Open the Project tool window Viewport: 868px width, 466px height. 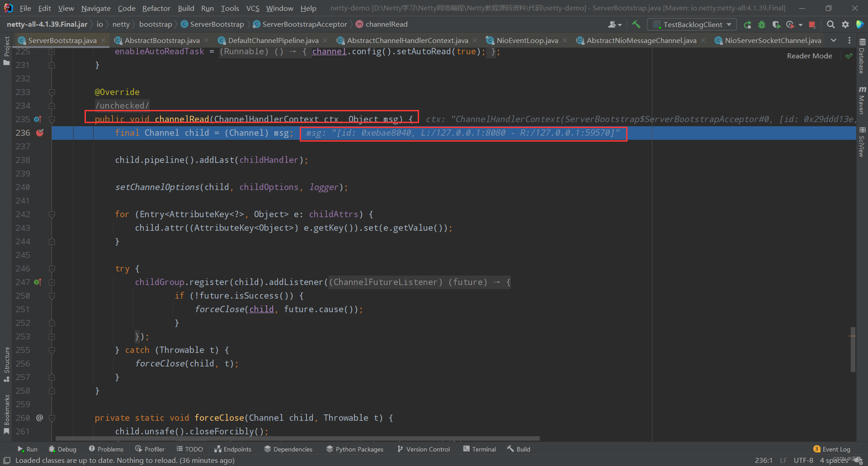[x=6, y=51]
